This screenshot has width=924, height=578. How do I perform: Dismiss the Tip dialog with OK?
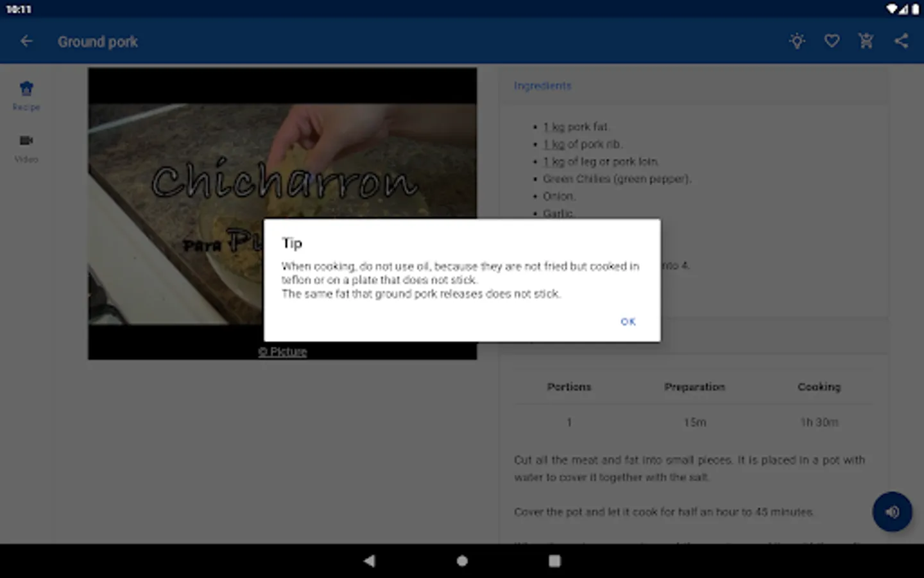click(x=628, y=322)
